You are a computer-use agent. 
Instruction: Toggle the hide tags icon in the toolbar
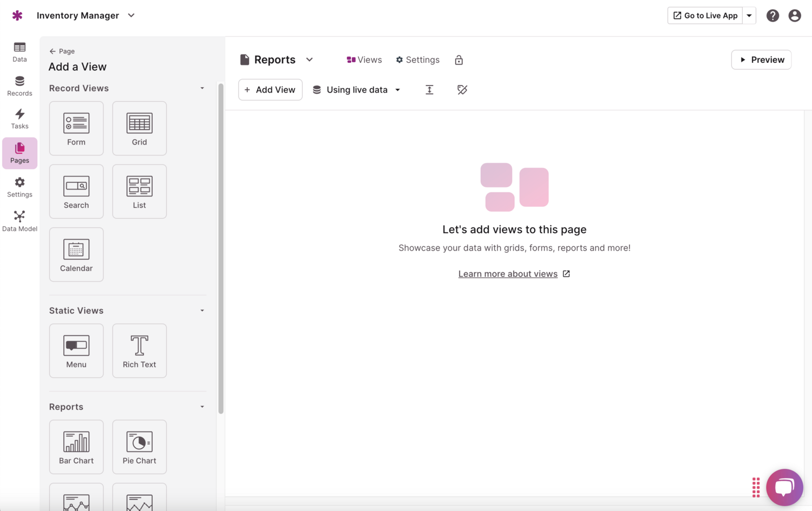462,89
